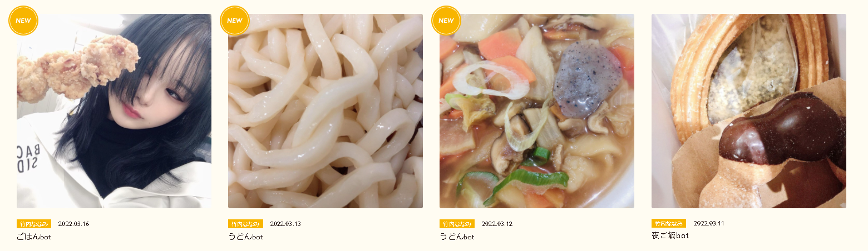
Task: Open the selfie thumbnail of the black-haired girl
Action: tap(114, 111)
